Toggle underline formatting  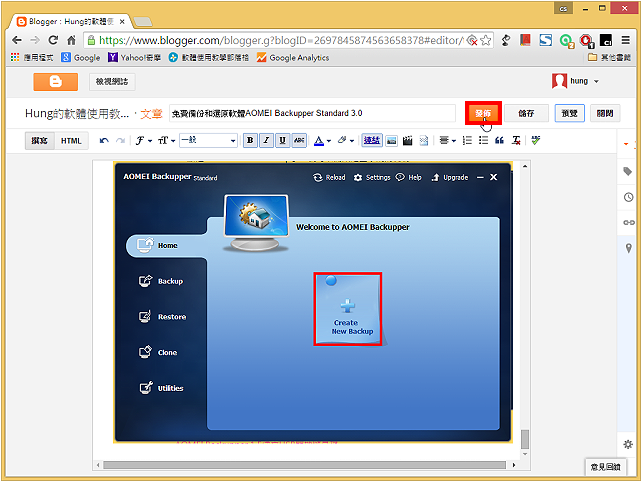click(283, 141)
